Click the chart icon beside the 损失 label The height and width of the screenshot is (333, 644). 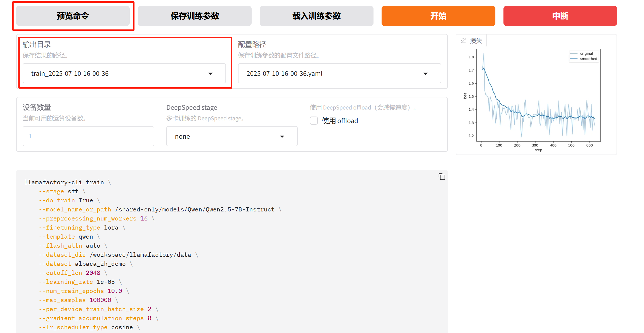[463, 41]
